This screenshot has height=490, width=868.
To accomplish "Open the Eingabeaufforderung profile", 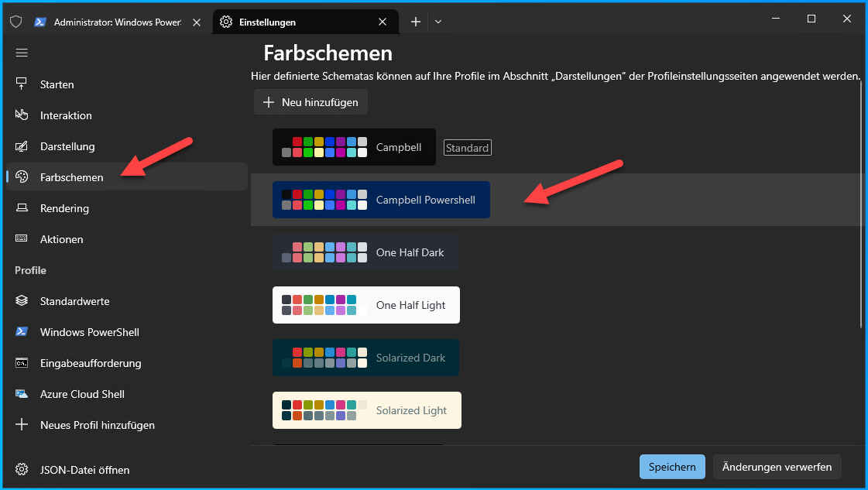I will pyautogui.click(x=127, y=363).
